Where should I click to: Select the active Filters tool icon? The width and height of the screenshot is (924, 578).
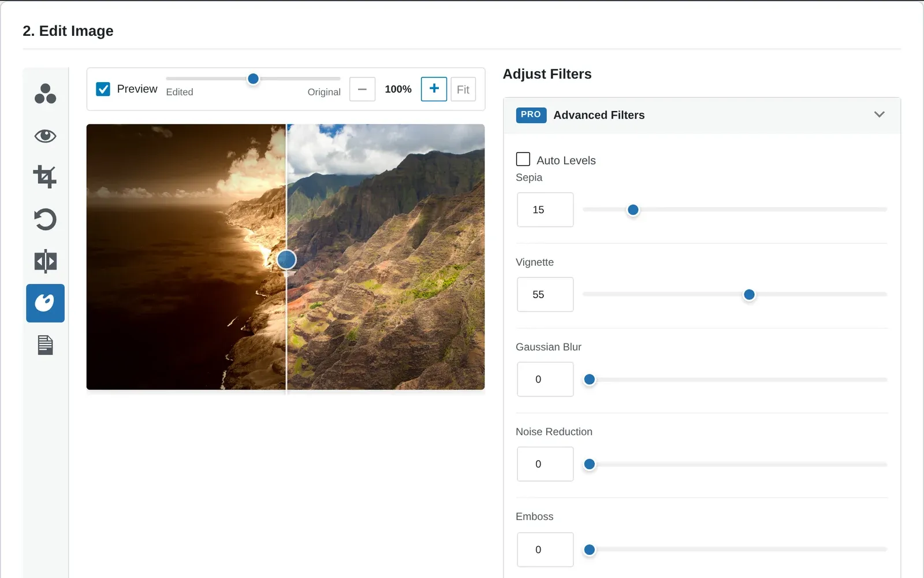tap(45, 303)
